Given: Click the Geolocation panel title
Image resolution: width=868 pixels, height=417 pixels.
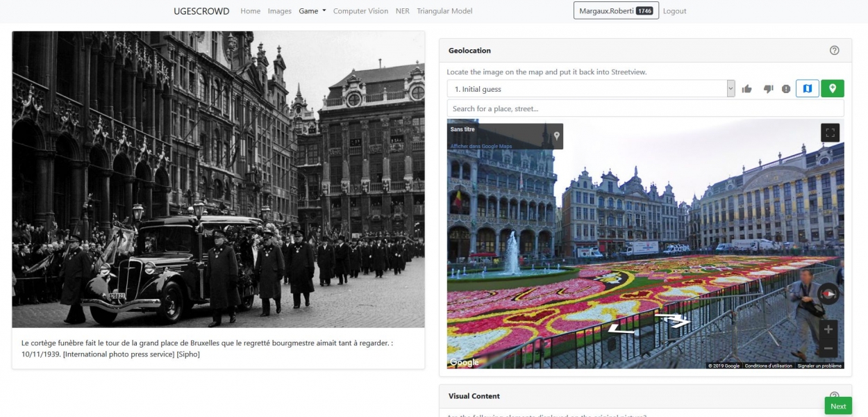Looking at the screenshot, I should [469, 50].
